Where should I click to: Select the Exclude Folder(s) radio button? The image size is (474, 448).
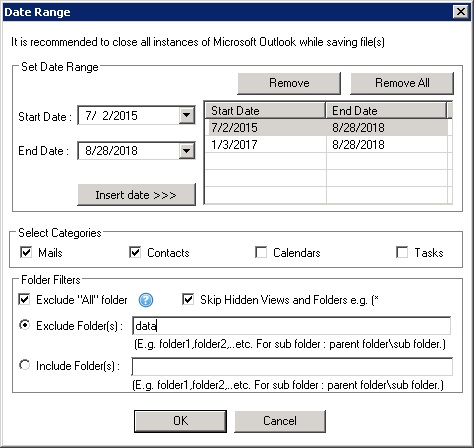coord(24,325)
